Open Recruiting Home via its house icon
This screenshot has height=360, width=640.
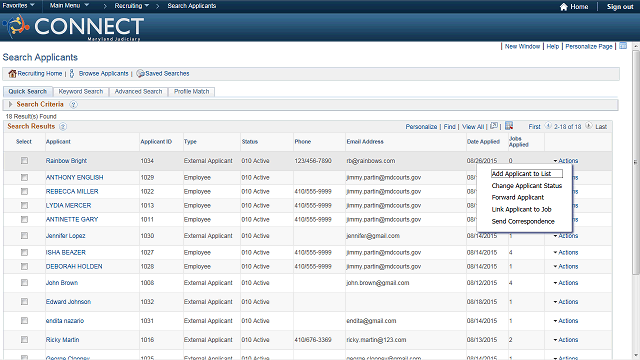(12, 73)
